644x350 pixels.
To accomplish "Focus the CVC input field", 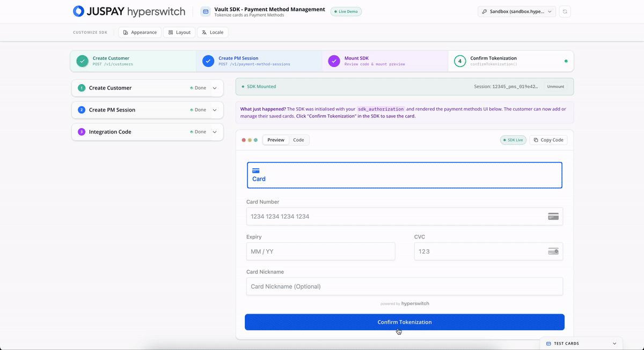I will pos(488,251).
